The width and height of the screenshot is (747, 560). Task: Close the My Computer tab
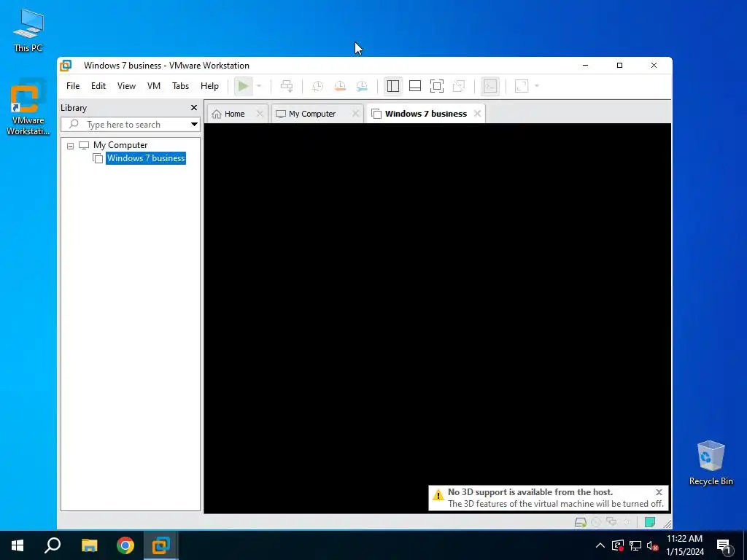coord(355,114)
